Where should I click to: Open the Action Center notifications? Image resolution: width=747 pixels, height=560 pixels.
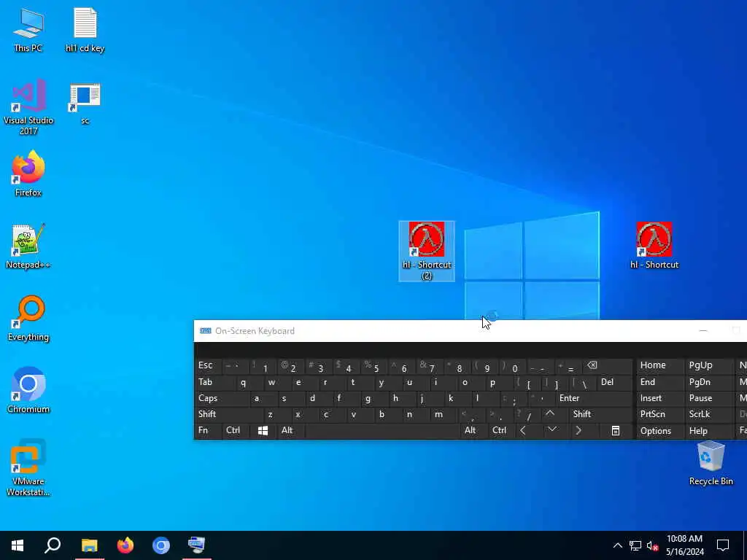(723, 545)
